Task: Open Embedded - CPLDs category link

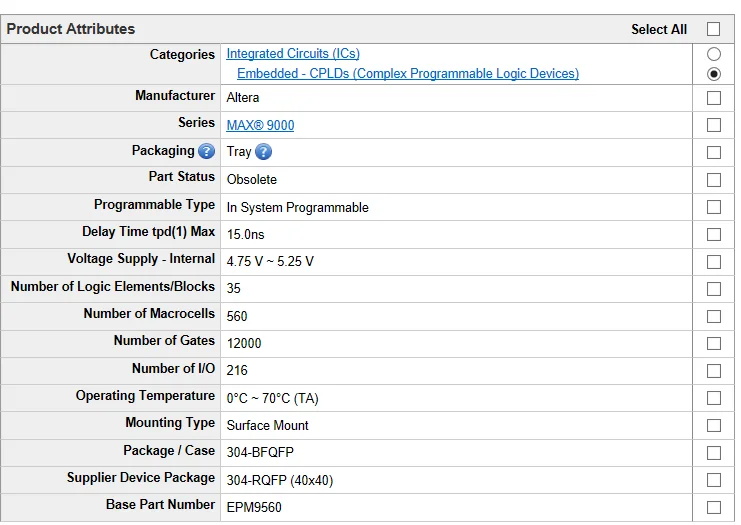Action: tap(407, 74)
